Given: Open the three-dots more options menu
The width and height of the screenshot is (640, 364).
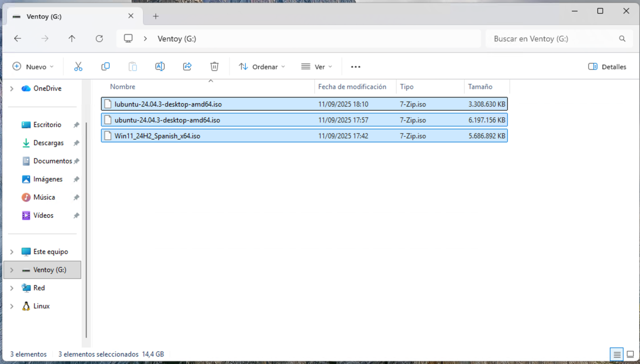Looking at the screenshot, I should [355, 67].
